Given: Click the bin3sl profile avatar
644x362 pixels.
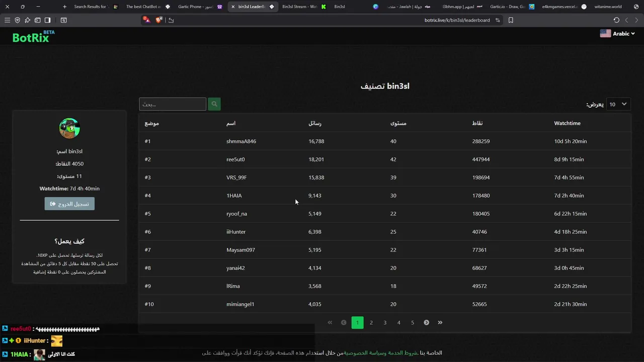Looking at the screenshot, I should point(69,128).
